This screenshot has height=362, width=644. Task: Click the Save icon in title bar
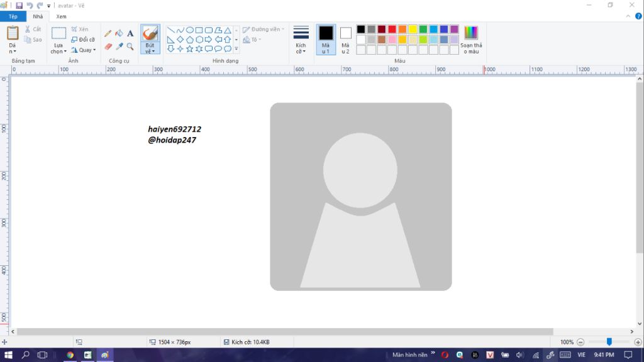[19, 6]
